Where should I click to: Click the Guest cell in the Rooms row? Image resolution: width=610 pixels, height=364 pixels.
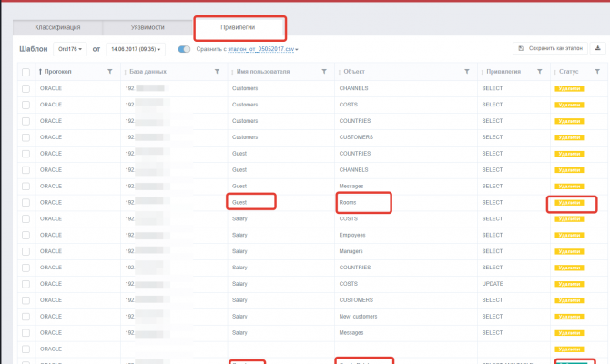pyautogui.click(x=239, y=203)
